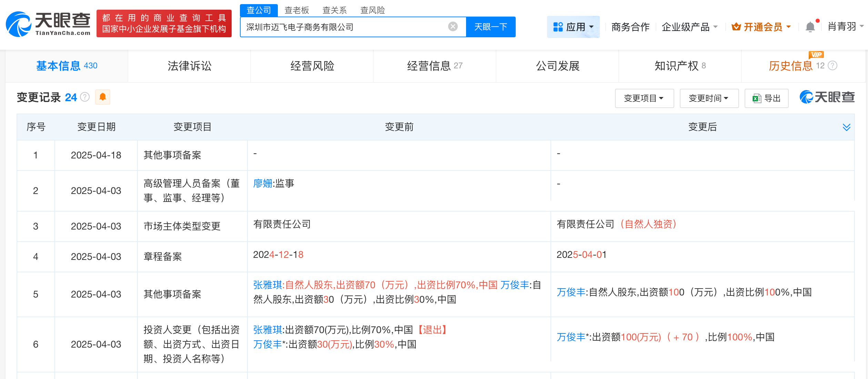Click the question mark icon beside 变更记录

85,97
